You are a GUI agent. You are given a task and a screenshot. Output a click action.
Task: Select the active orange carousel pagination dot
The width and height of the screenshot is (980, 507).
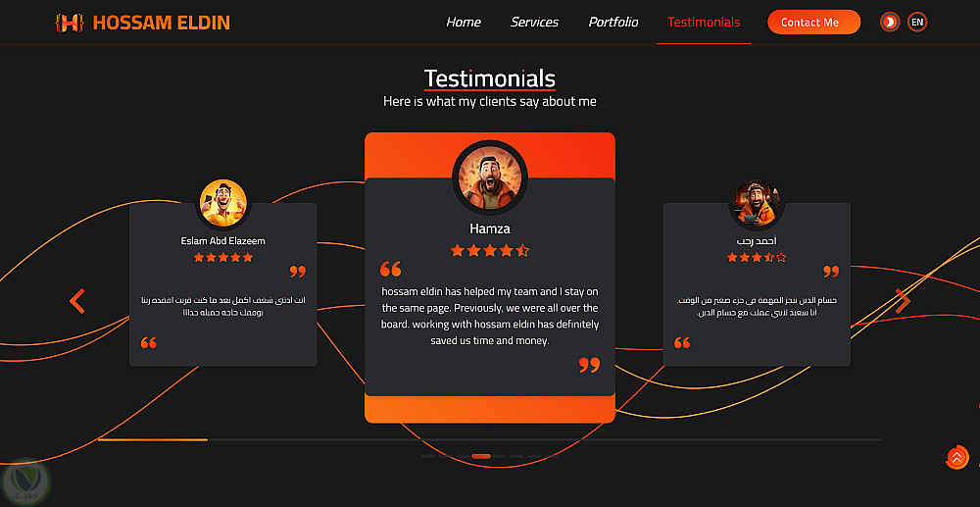click(480, 456)
